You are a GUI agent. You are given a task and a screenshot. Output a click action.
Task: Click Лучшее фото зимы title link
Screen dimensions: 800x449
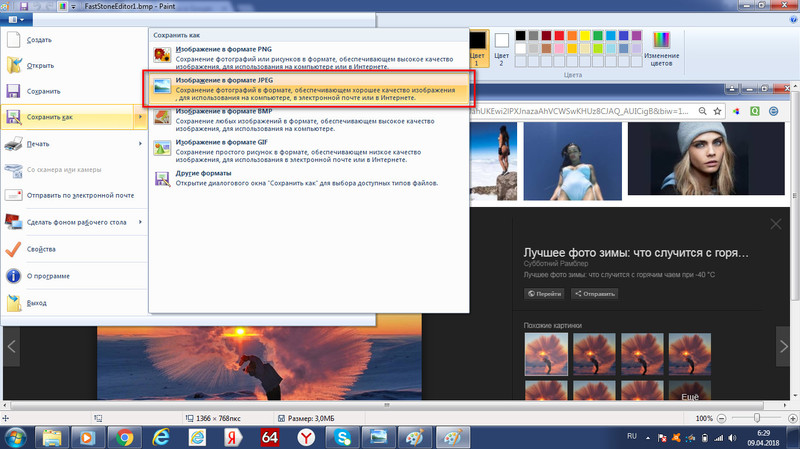(636, 253)
